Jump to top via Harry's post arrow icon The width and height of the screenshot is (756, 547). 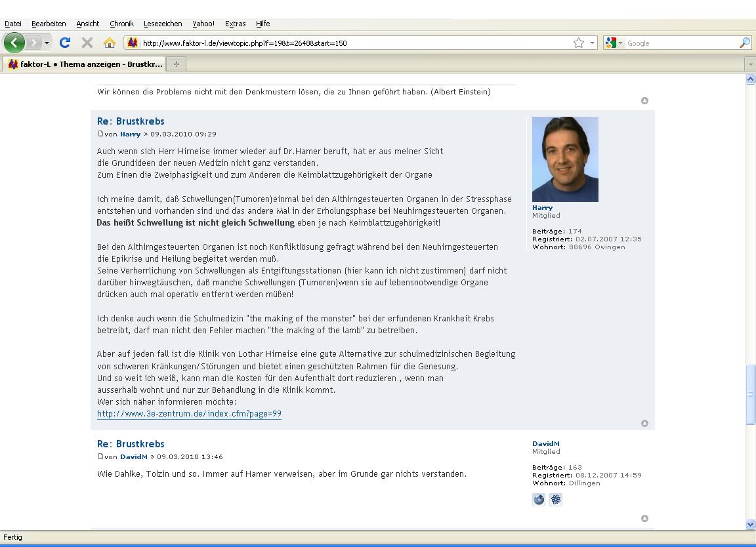tap(644, 423)
